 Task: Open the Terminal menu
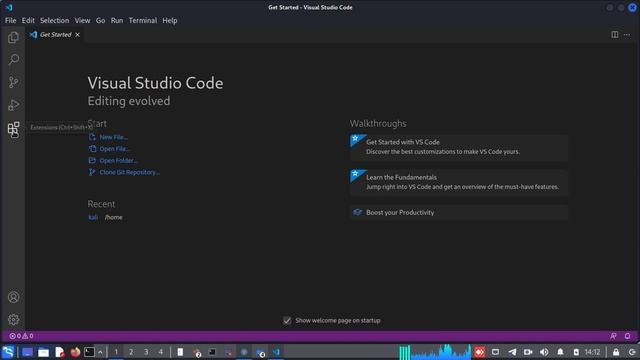[x=143, y=20]
